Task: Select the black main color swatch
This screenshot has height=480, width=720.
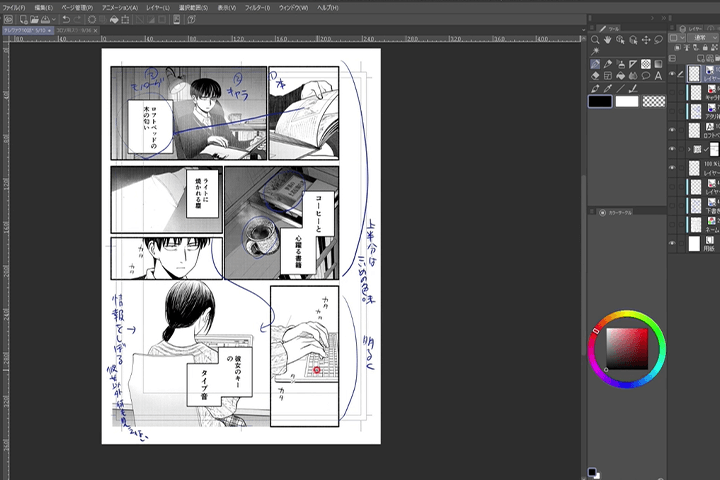Action: click(600, 102)
